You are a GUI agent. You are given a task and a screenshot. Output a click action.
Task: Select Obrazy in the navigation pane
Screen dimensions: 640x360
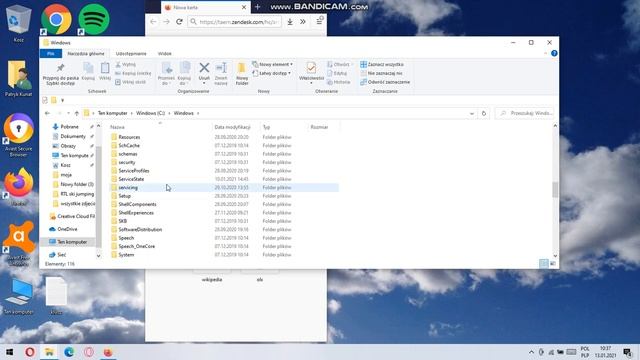[x=68, y=146]
